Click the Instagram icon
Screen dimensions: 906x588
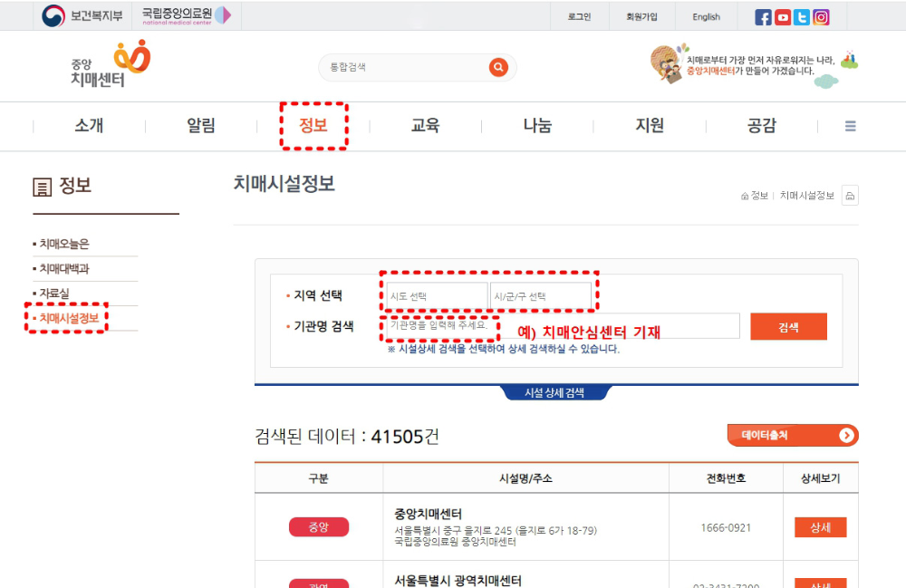pyautogui.click(x=821, y=15)
